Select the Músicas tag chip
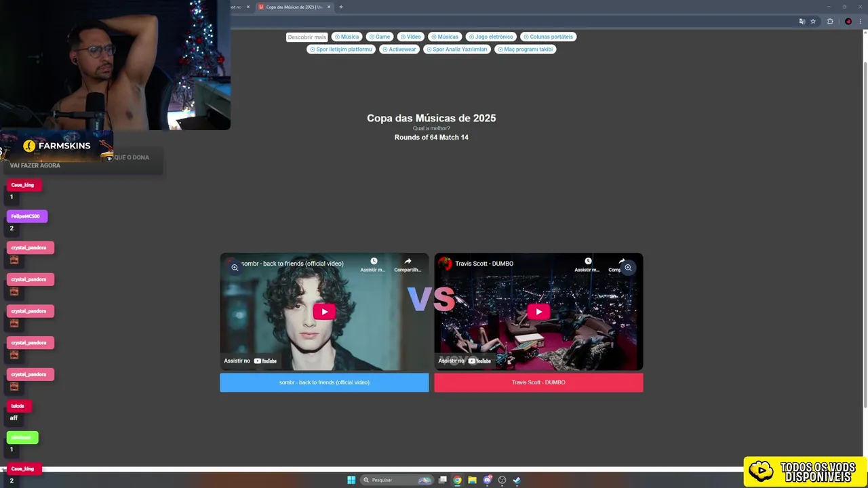 445,37
